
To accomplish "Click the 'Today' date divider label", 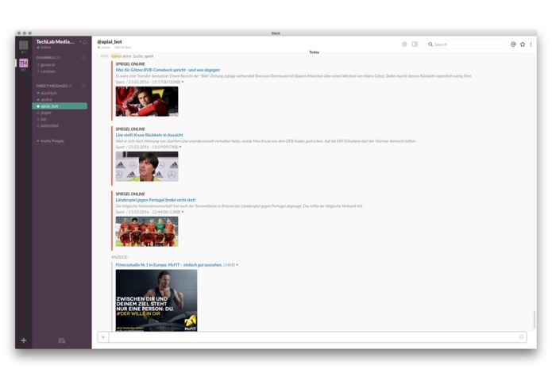I will [314, 52].
